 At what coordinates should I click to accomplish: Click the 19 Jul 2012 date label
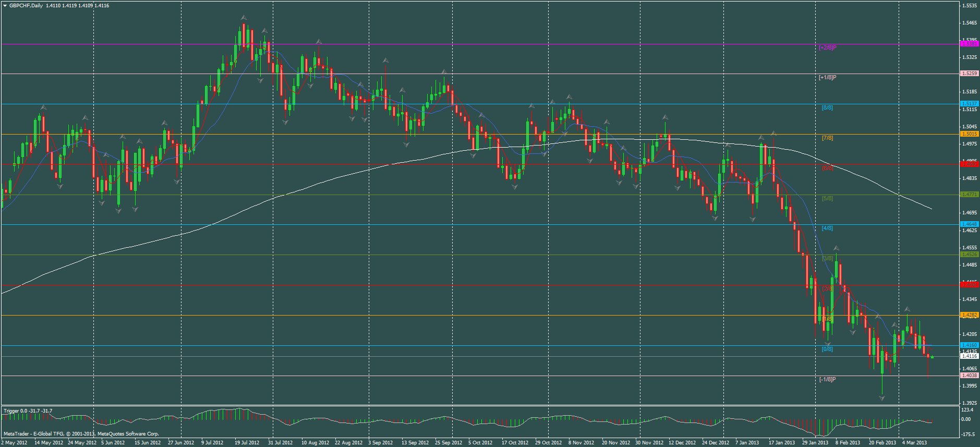pos(247,443)
